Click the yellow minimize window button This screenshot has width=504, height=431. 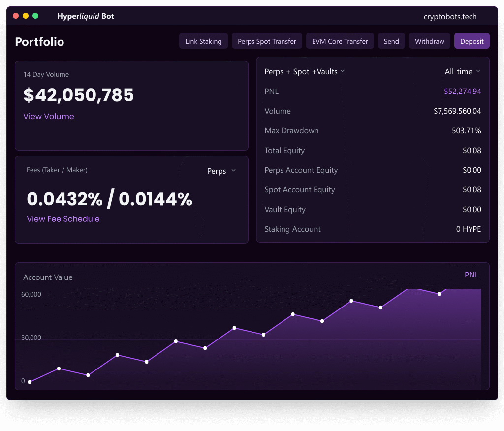(x=26, y=16)
